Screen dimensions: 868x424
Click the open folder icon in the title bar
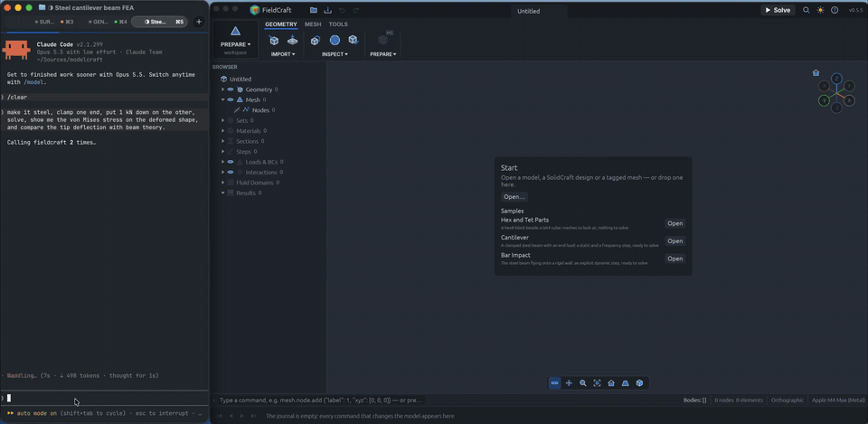[x=314, y=10]
